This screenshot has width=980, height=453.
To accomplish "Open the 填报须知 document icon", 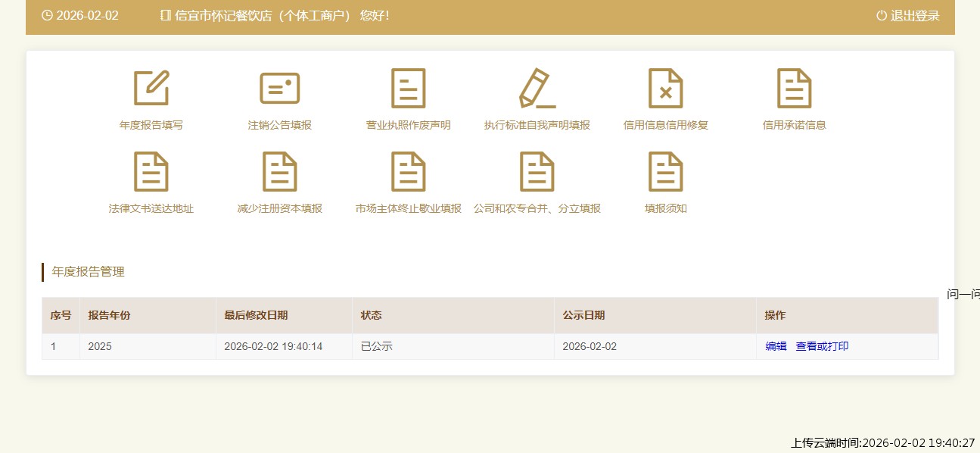I will coord(665,171).
